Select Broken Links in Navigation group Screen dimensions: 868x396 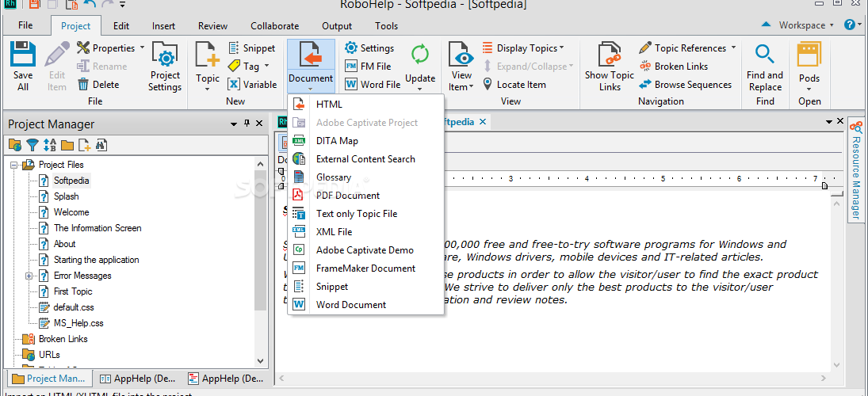coord(674,67)
